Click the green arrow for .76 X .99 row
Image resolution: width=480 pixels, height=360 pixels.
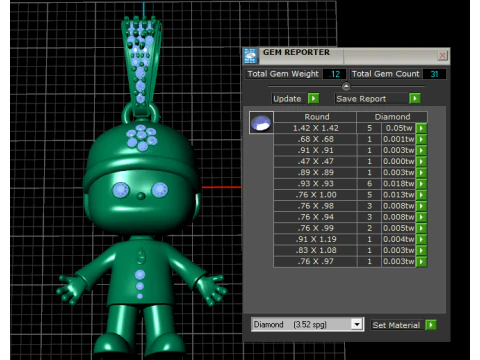point(422,228)
